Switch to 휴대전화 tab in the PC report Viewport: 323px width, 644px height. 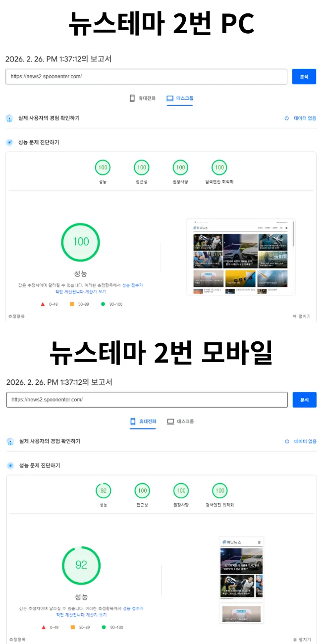[142, 98]
